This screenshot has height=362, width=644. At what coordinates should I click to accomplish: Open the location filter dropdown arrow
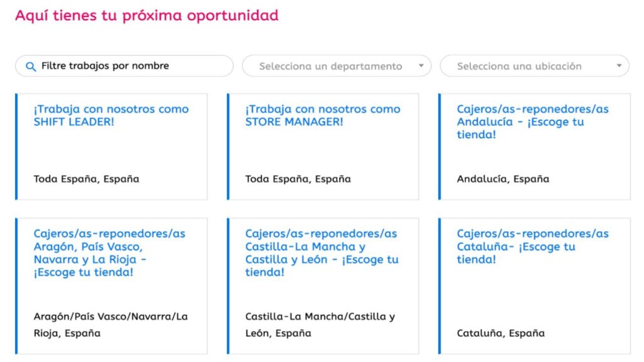(619, 65)
